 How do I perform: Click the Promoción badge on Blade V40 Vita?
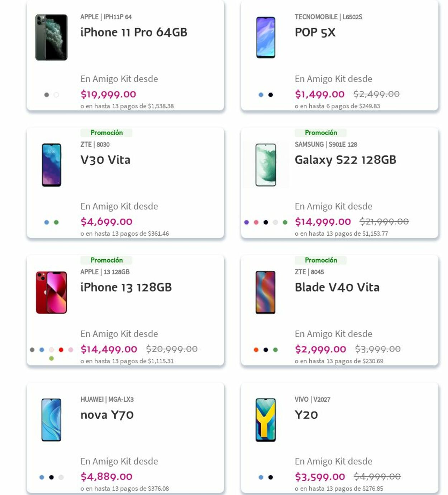click(x=321, y=260)
